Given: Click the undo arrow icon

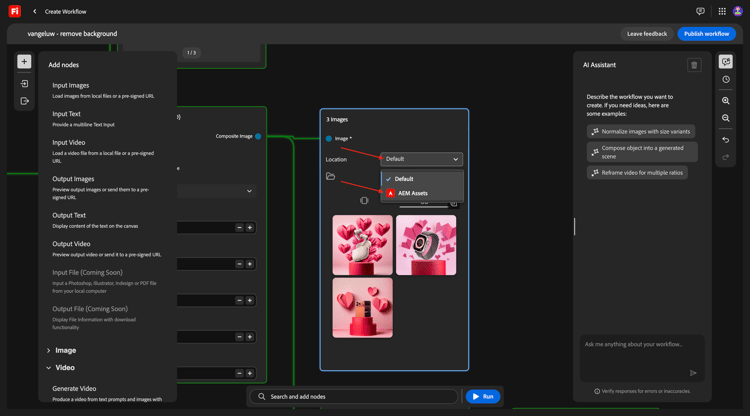Looking at the screenshot, I should tap(726, 140).
